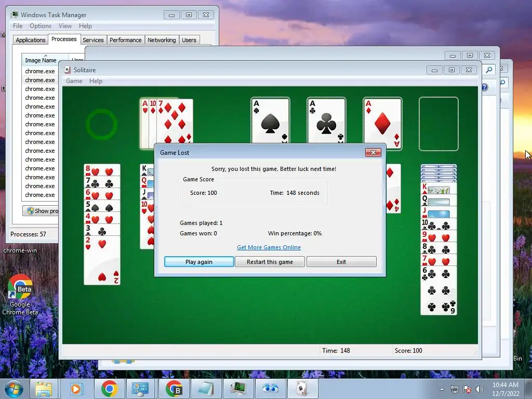Viewport: 532px width, 399px height.
Task: Open the Action Center flag icon
Action: (x=467, y=389)
